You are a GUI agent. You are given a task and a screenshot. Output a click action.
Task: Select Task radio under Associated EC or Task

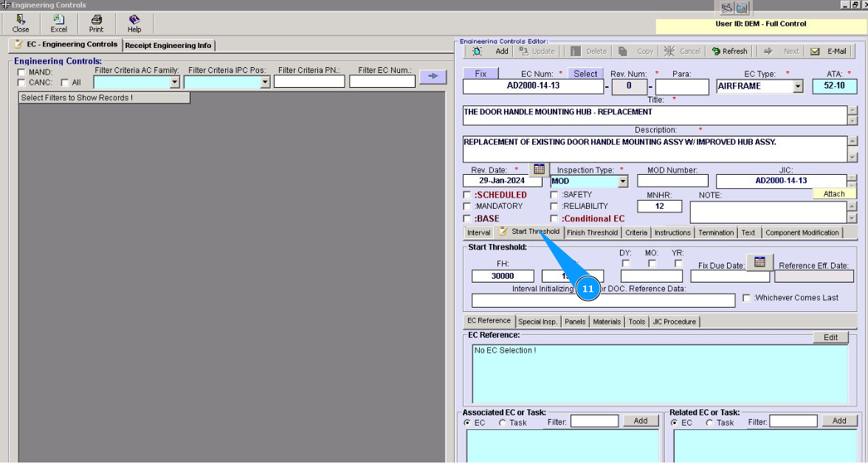pyautogui.click(x=503, y=423)
